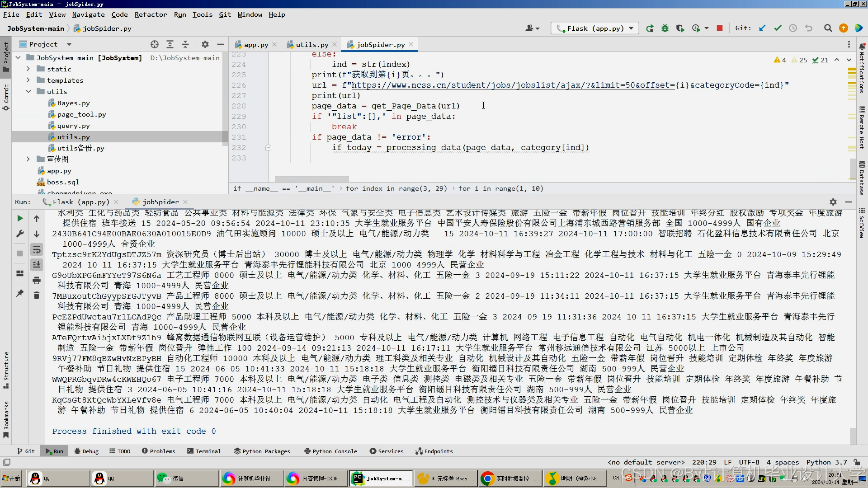Image resolution: width=868 pixels, height=488 pixels.
Task: Toggle scroll to end in console
Action: 37,265
